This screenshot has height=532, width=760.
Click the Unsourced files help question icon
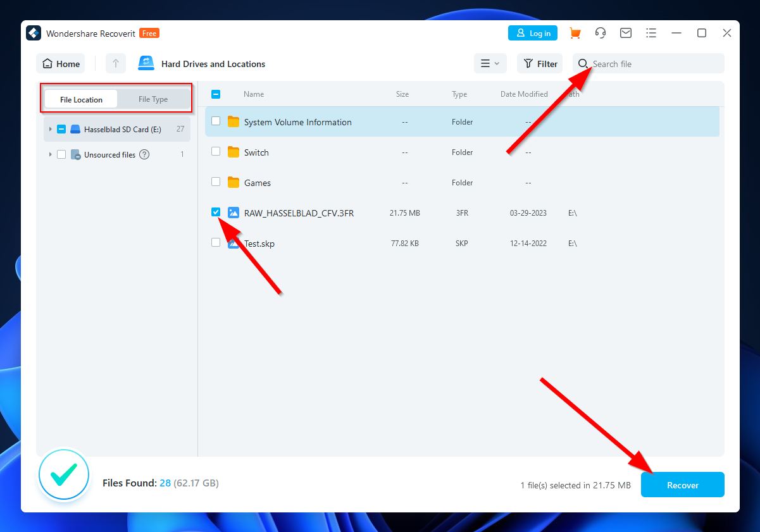(x=144, y=154)
